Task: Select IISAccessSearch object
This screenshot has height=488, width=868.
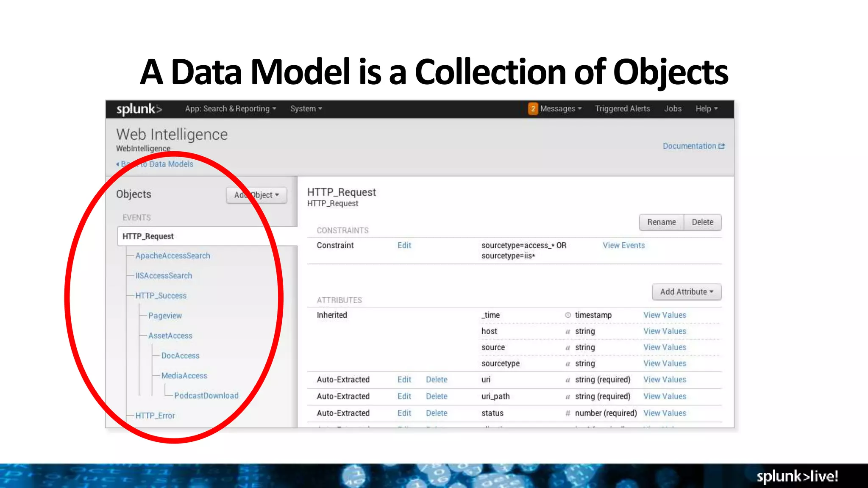Action: (164, 276)
